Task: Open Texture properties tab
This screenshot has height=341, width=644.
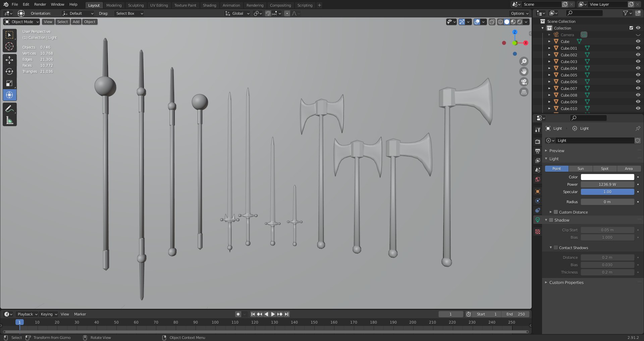Action: click(538, 232)
